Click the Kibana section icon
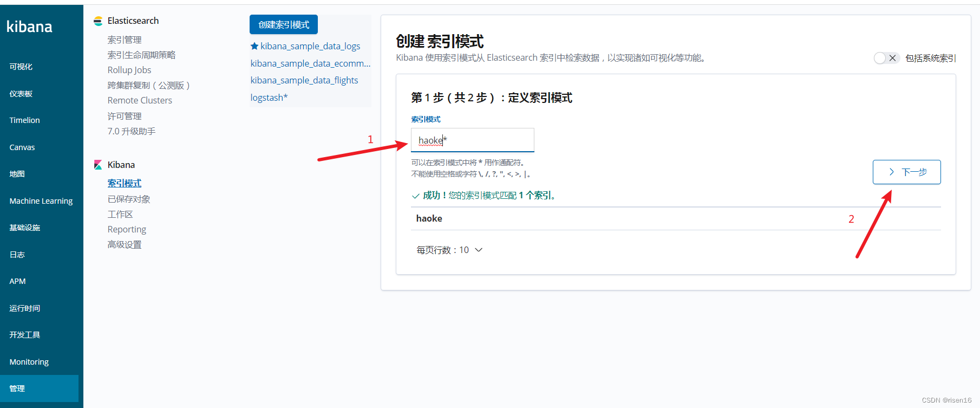 (x=98, y=165)
